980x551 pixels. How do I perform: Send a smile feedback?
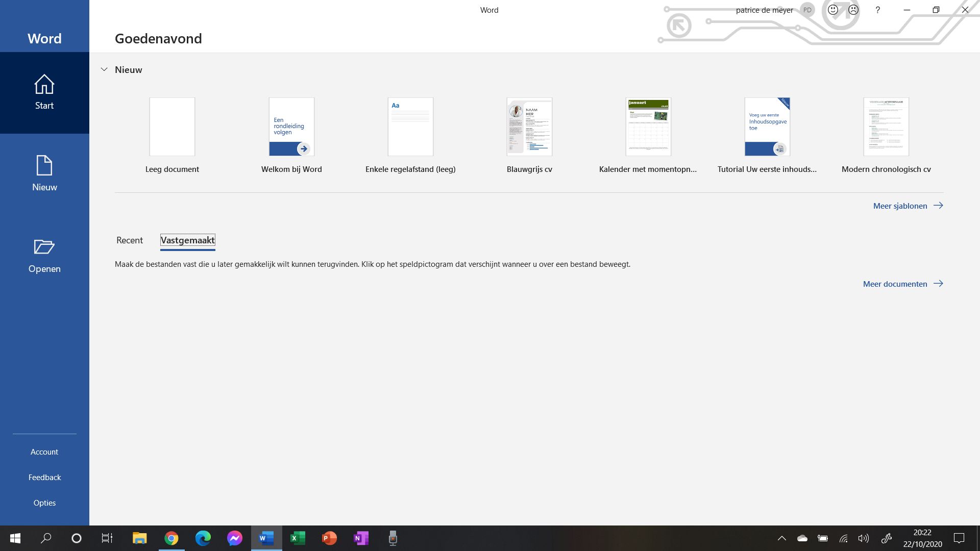coord(833,10)
